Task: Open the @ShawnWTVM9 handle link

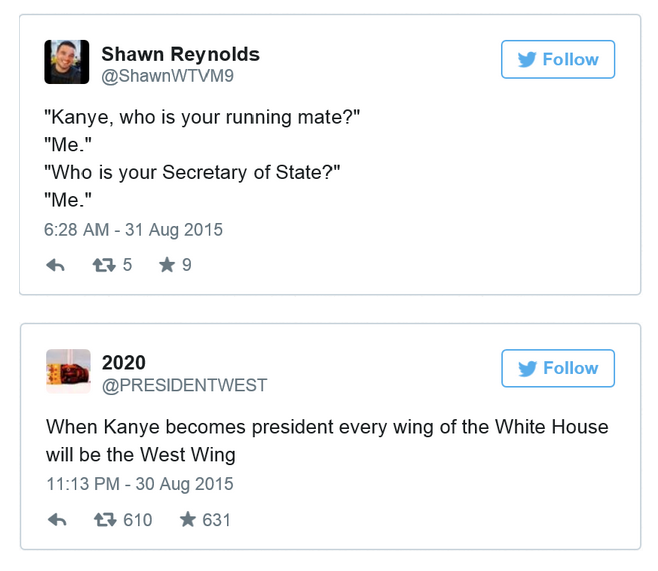Action: pyautogui.click(x=167, y=75)
